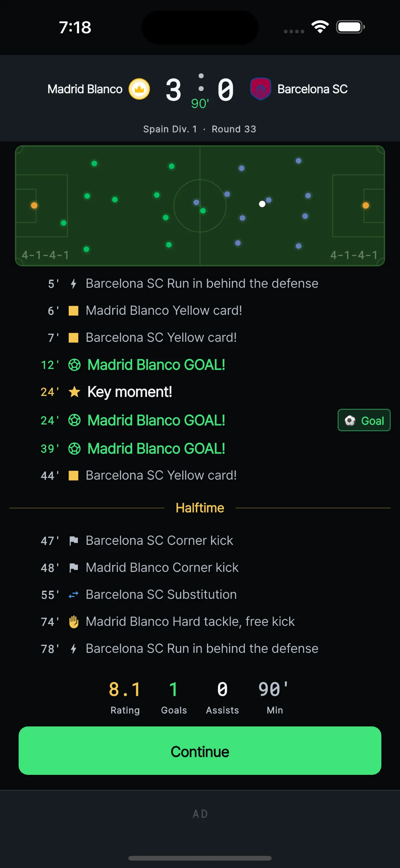
Task: Tap the corner flag icon at 47'
Action: pos(73,541)
